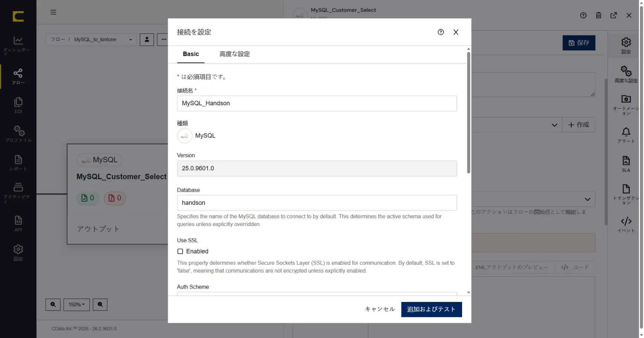Click the scroll-down arrow of the dialog scrollbar

click(x=468, y=293)
